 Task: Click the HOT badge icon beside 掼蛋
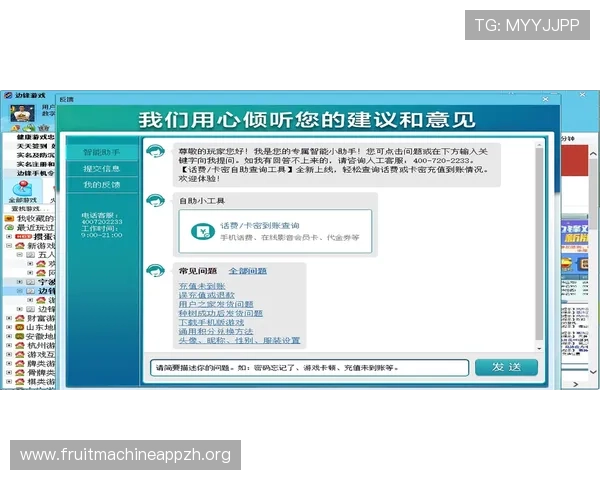23,237
